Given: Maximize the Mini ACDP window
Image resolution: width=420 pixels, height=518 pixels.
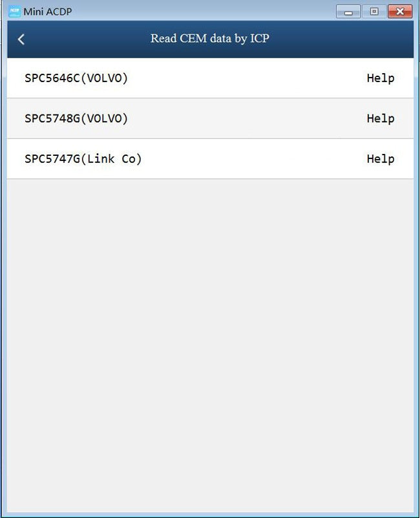Looking at the screenshot, I should click(x=374, y=12).
